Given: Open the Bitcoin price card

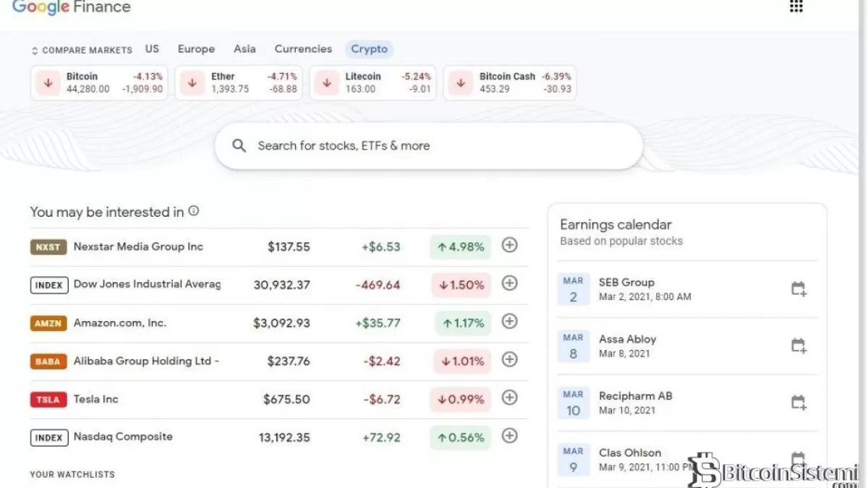Looking at the screenshot, I should (99, 82).
